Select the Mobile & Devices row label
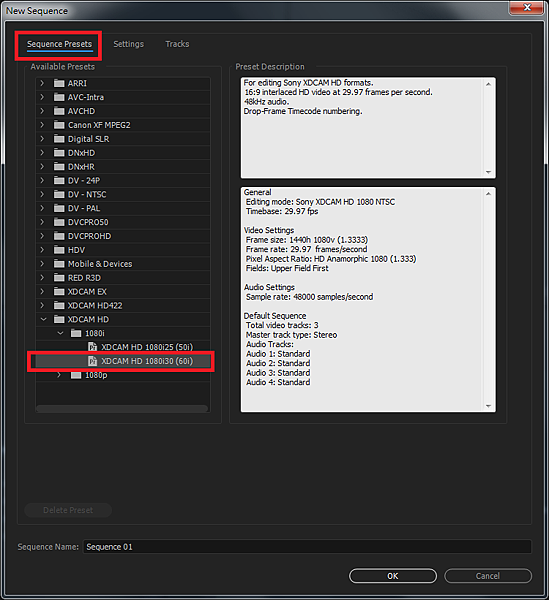 [x=100, y=264]
